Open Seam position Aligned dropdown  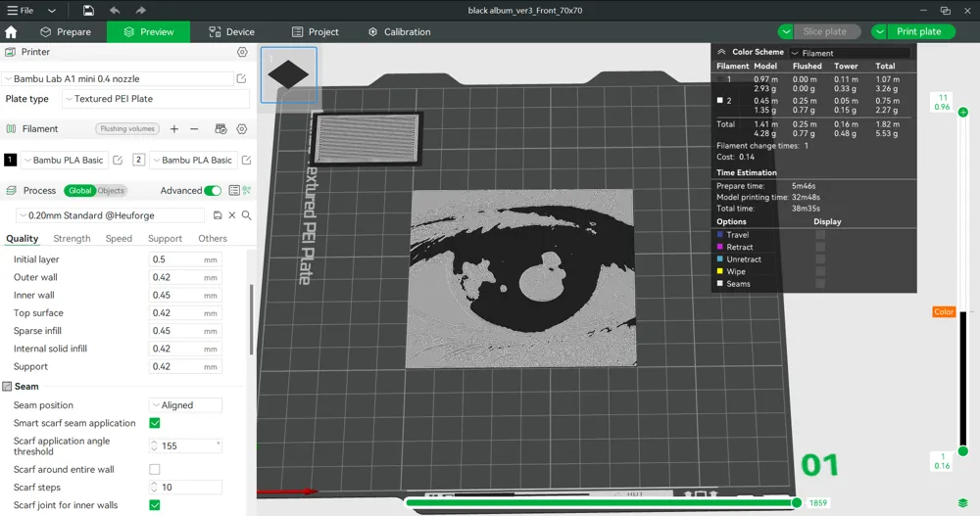coord(185,405)
